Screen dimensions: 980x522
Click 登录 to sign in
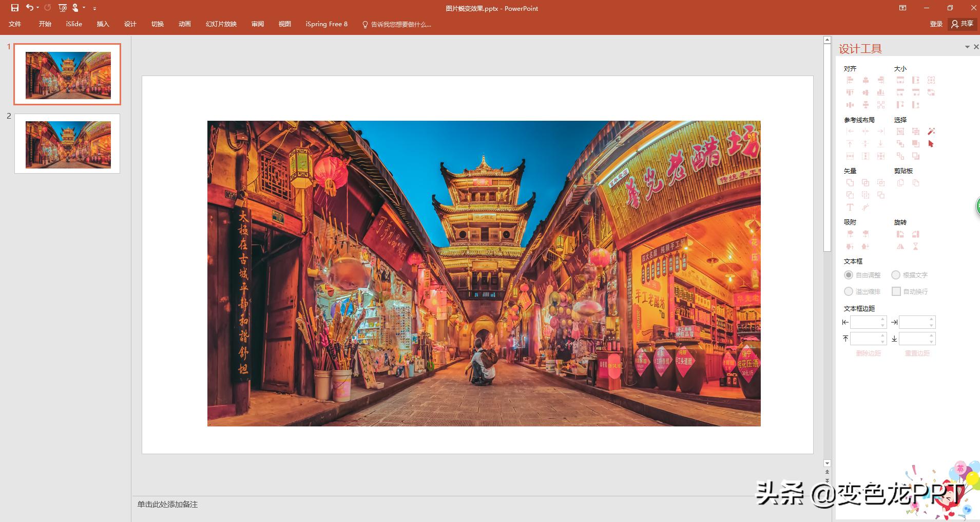pos(936,24)
